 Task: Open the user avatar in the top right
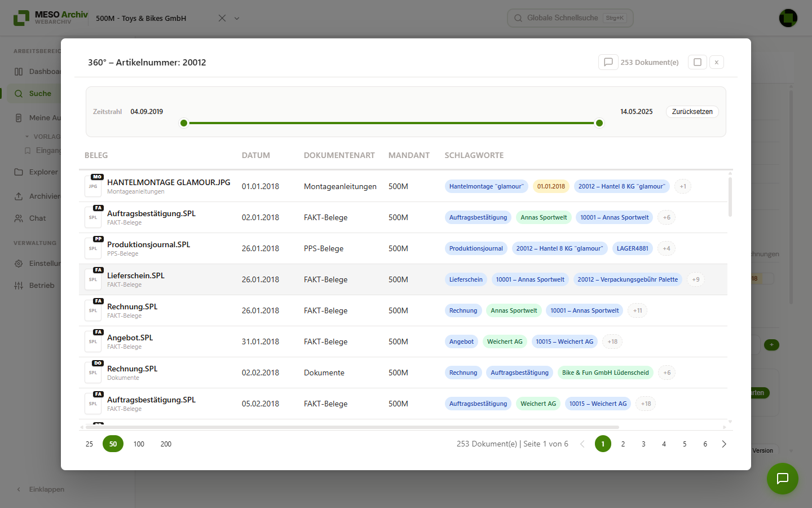point(788,18)
